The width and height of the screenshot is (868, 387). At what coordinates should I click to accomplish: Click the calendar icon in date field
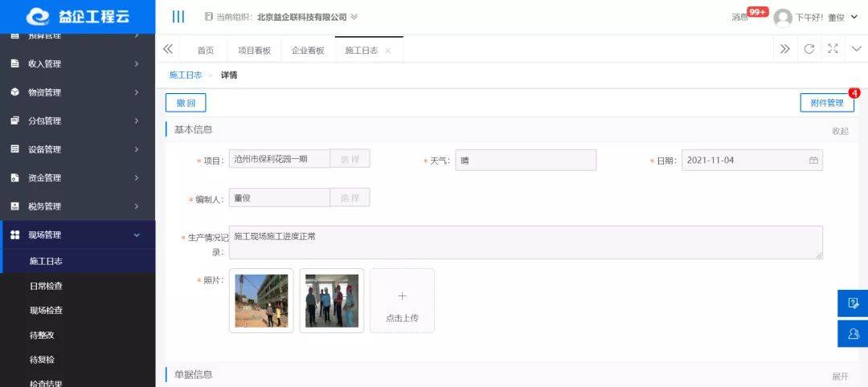(x=813, y=161)
